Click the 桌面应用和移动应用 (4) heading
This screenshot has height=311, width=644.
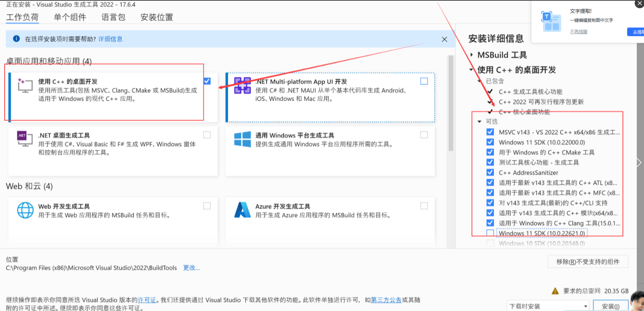point(49,61)
